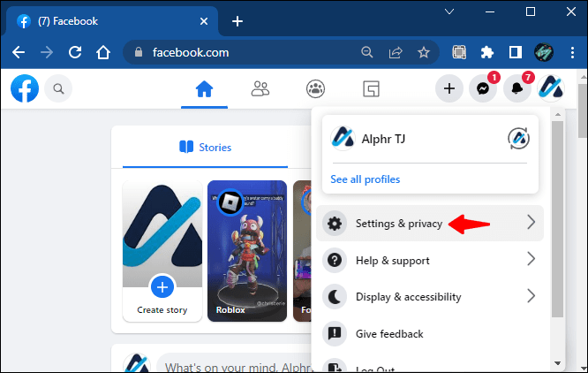Open the Friends icon in top navigation

[260, 89]
